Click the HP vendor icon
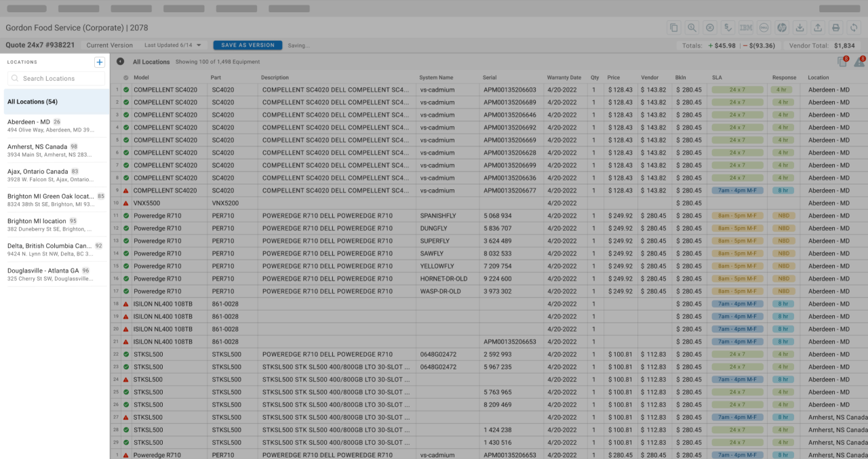868x459 pixels. [781, 28]
